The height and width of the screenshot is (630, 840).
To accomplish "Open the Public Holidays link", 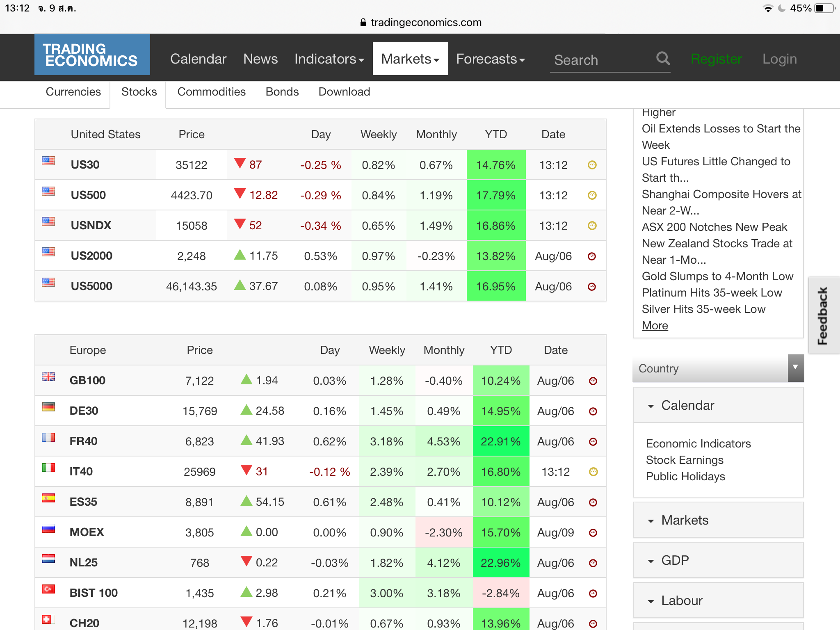I will click(685, 477).
